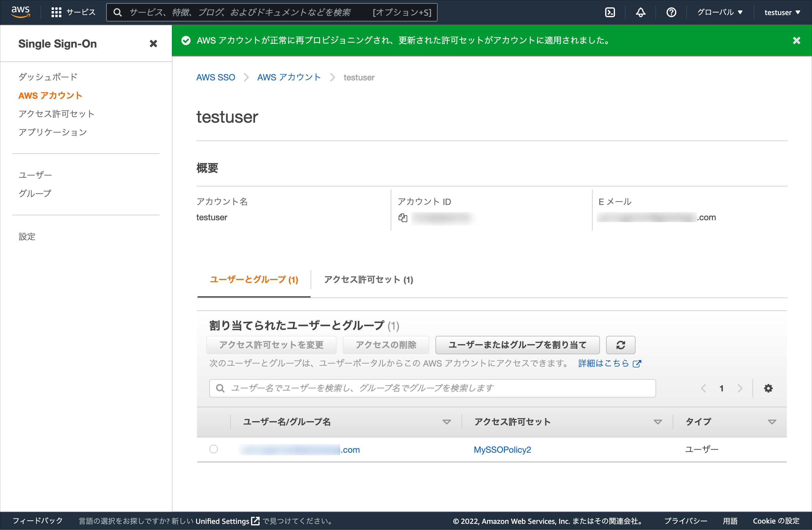Dismiss the green success banner
Screen dimensions: 812x530
pyautogui.click(x=796, y=40)
